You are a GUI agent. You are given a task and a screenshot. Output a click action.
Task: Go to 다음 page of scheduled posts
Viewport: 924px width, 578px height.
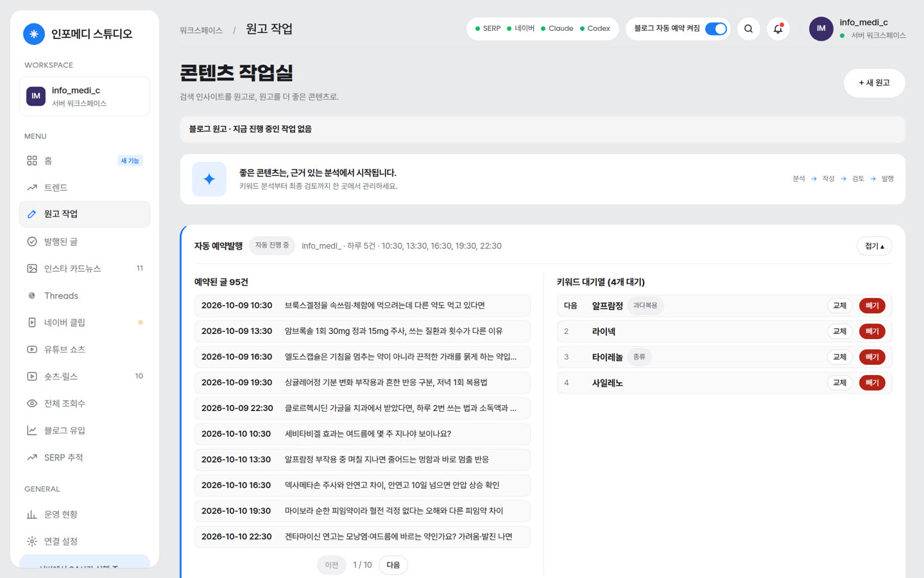[x=393, y=565]
